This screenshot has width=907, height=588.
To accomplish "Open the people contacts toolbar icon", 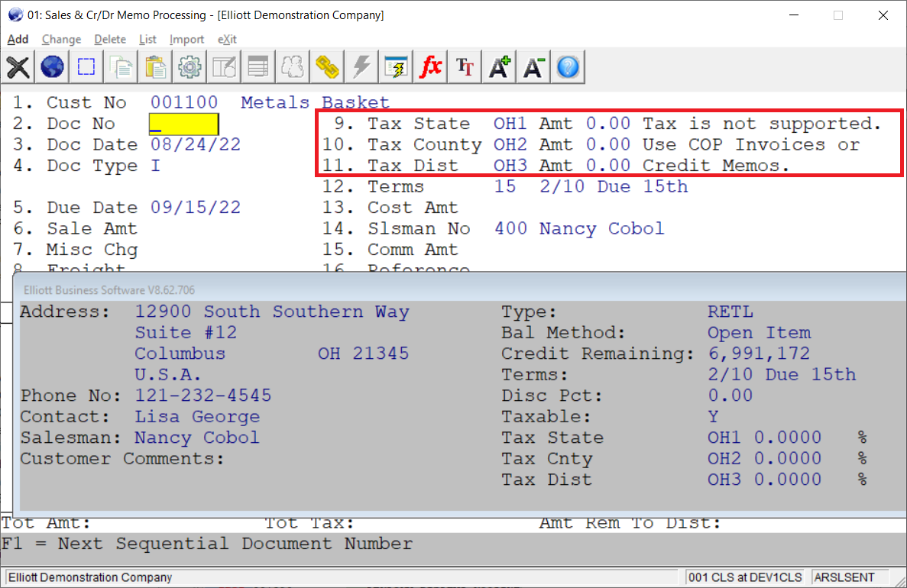I will pyautogui.click(x=292, y=67).
